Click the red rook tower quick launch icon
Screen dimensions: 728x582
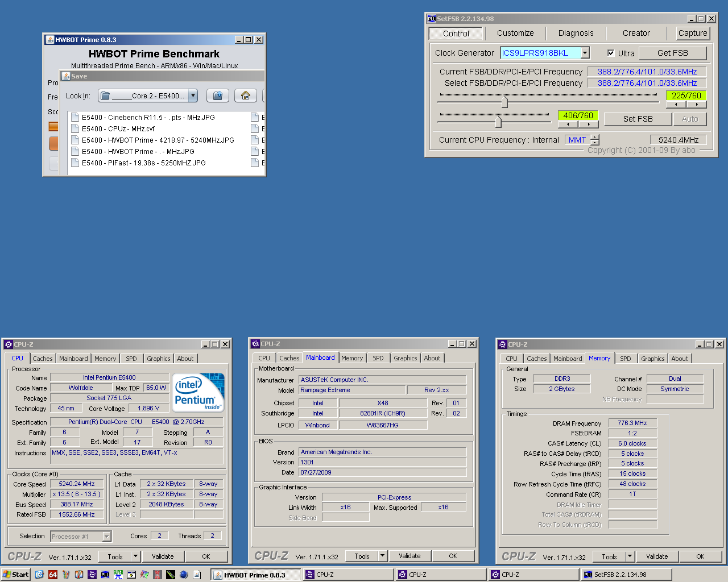click(158, 575)
